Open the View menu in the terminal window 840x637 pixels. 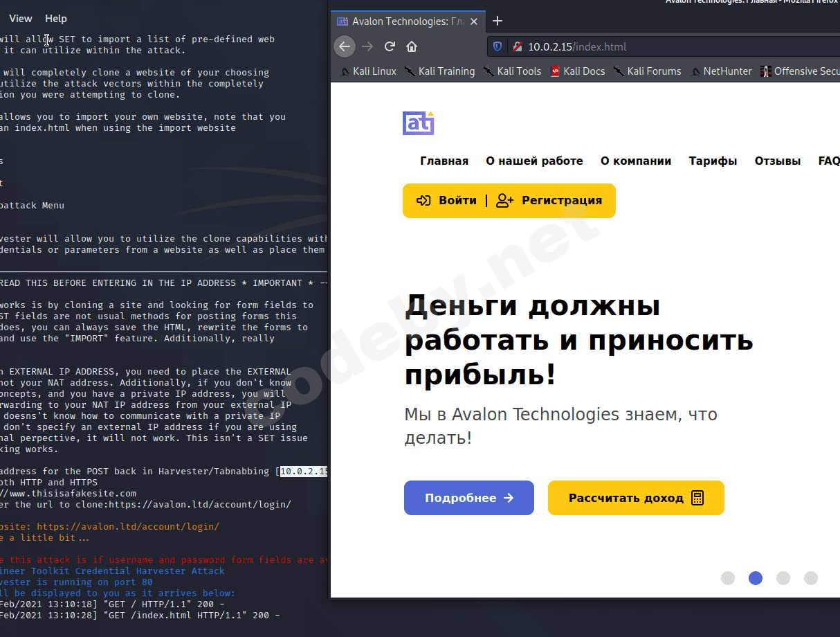tap(21, 18)
